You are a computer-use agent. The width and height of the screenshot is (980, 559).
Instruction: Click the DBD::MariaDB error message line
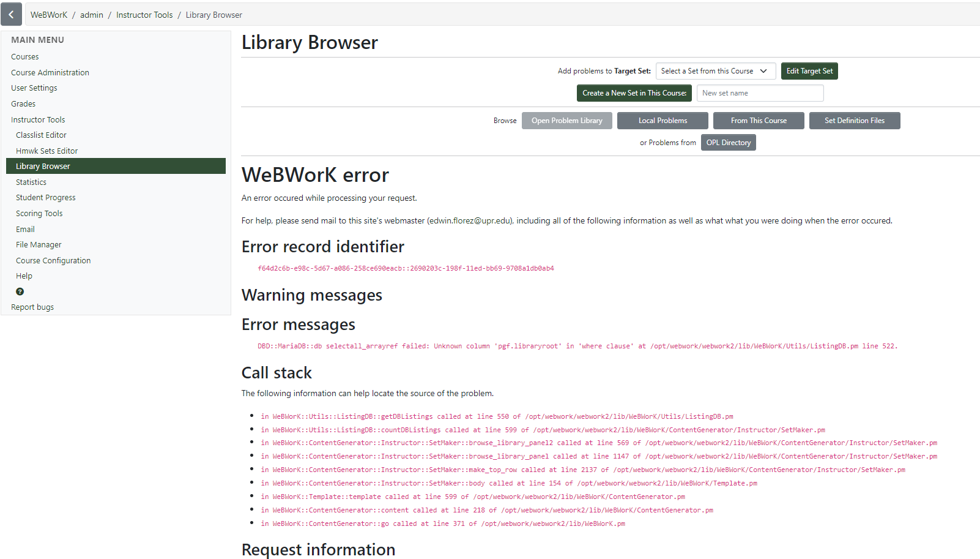click(577, 346)
